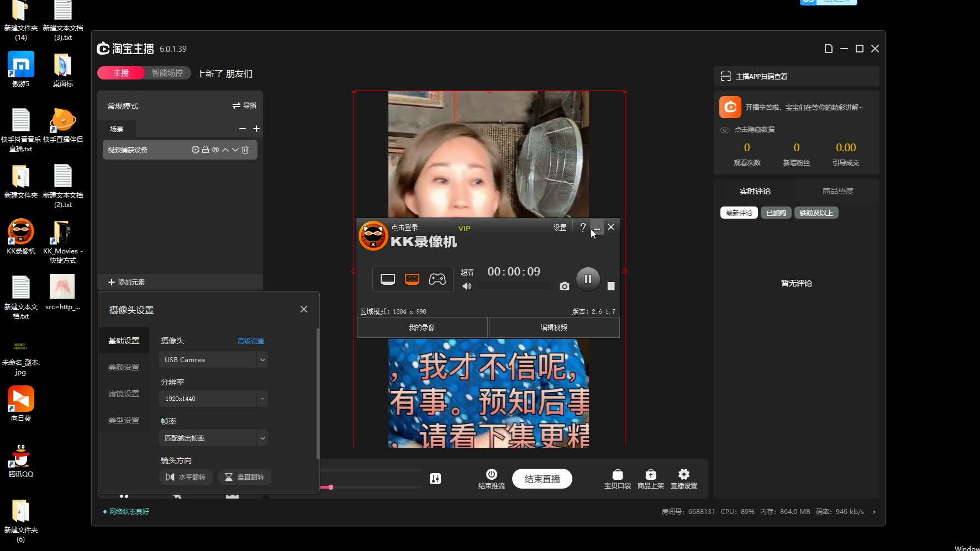The image size is (980, 551).
Task: Click 添加元素 to add element
Action: (127, 282)
